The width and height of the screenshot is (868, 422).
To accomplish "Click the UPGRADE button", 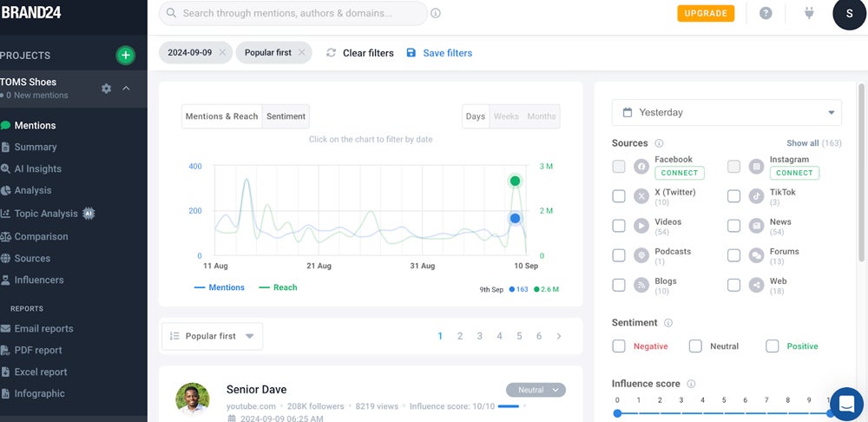I will pos(706,13).
